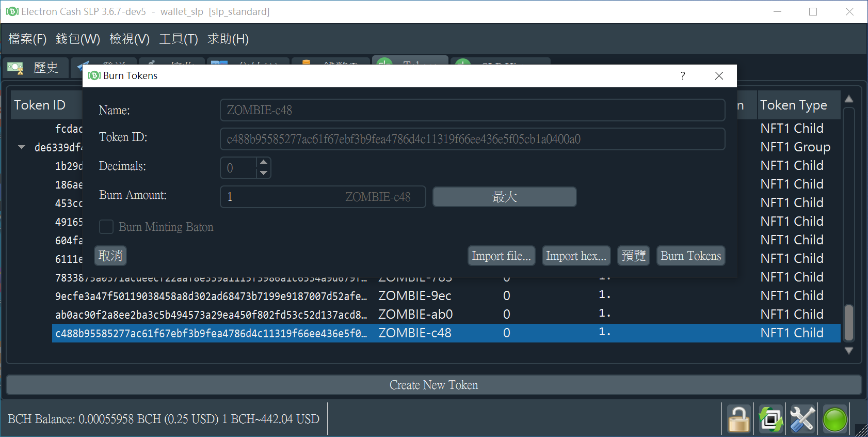The image size is (868, 437).
Task: Click the history tab icon
Action: tap(15, 68)
